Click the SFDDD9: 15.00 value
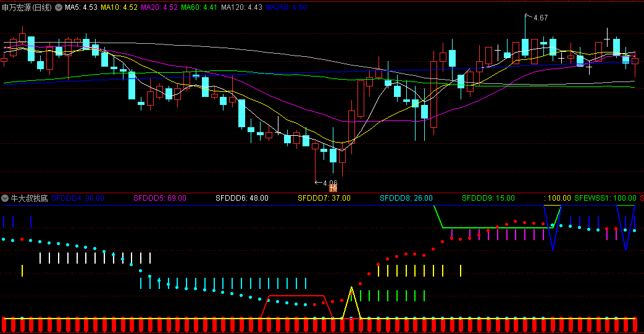This screenshot has width=644, height=334. coord(488,198)
